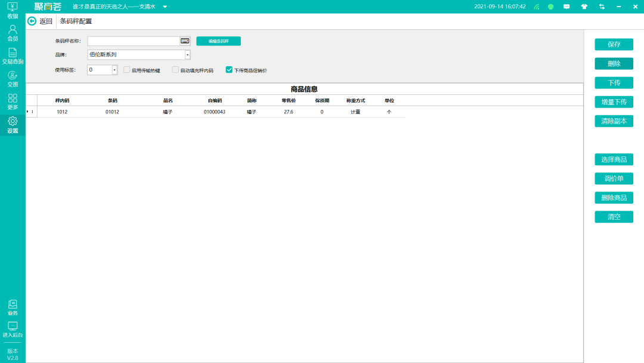Screen dimensions: 644x363
Task: Open the 更多 more functions icon
Action: tap(12, 100)
